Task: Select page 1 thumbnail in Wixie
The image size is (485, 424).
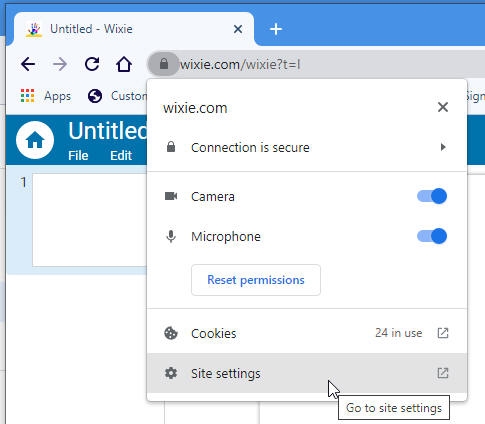Action: coord(89,220)
